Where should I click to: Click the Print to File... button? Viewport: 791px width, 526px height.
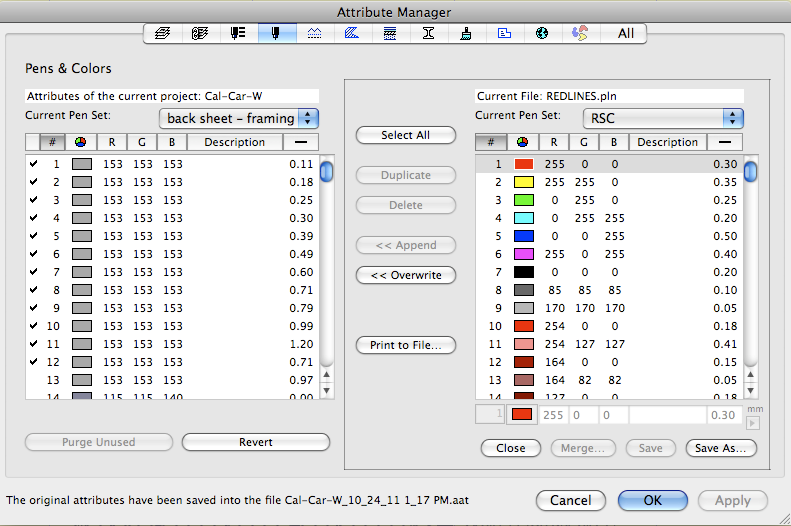point(406,345)
